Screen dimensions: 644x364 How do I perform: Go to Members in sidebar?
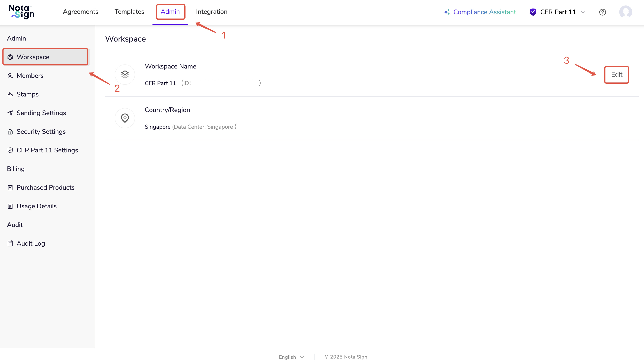30,76
